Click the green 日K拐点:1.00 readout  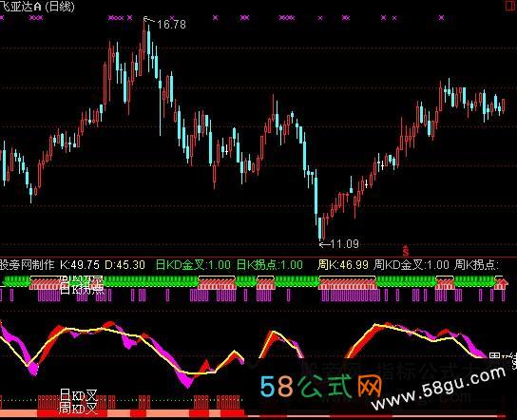pos(270,265)
